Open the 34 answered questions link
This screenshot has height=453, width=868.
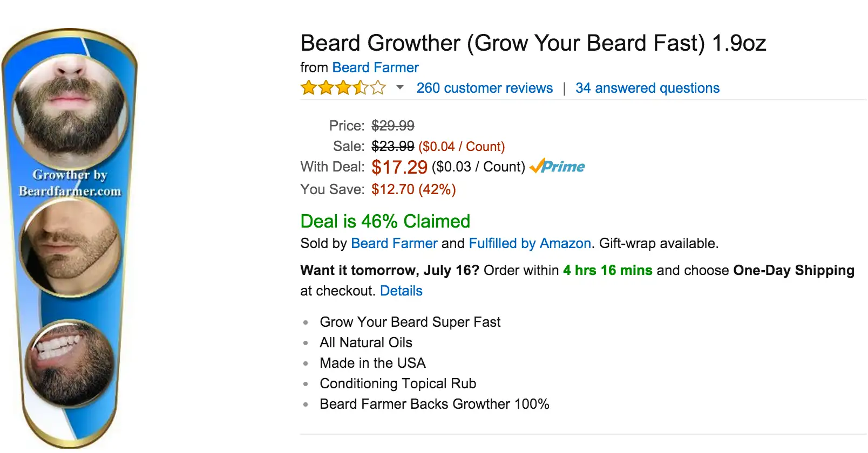[x=647, y=88]
